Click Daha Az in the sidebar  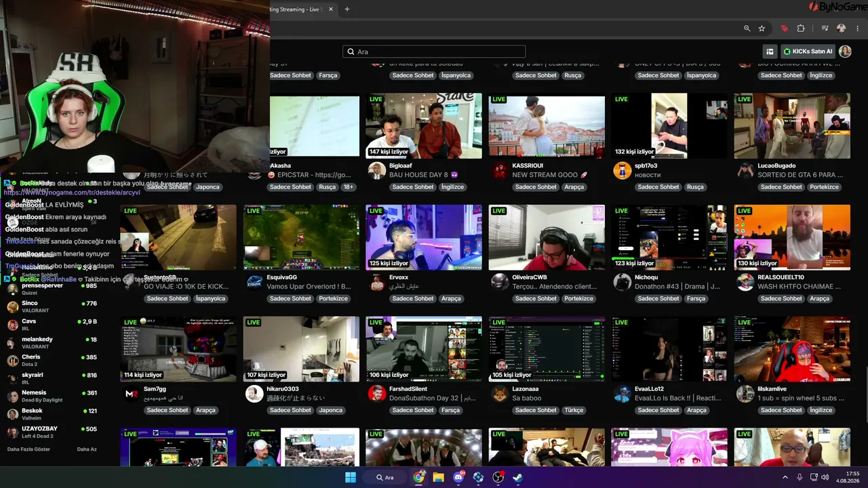[x=87, y=449]
